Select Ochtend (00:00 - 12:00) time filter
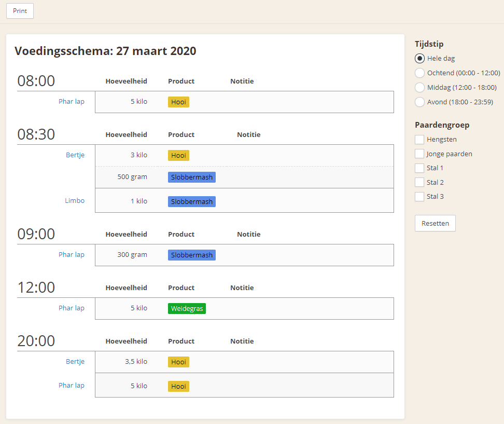Viewport: 504px width, 424px height. [419, 73]
